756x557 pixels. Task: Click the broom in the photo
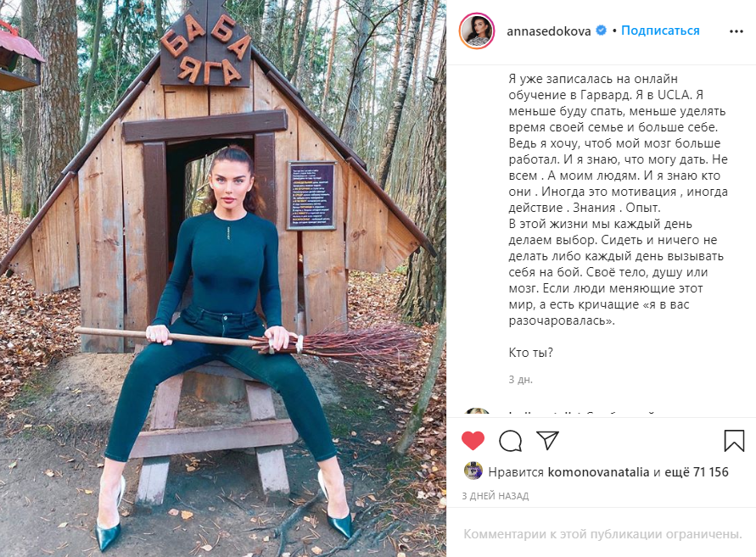[249, 340]
